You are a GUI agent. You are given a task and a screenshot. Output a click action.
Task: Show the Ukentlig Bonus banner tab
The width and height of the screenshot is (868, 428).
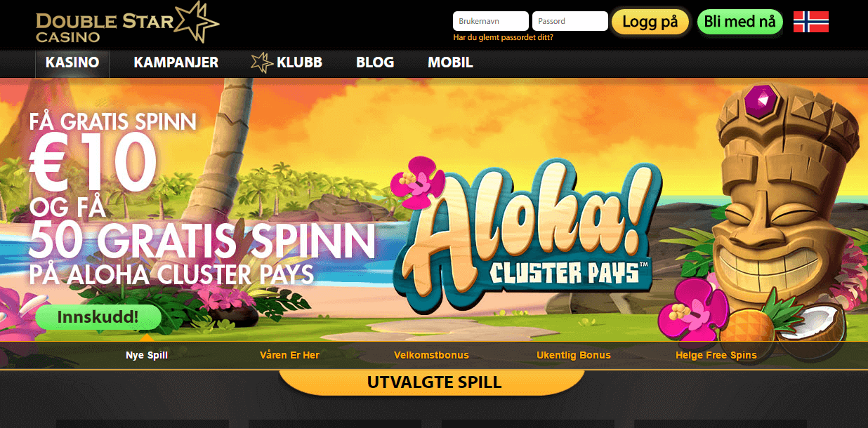[574, 355]
